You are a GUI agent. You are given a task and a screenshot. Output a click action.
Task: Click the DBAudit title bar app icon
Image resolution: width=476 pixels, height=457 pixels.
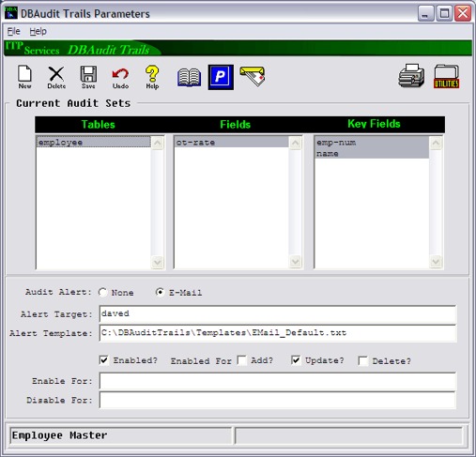(11, 13)
